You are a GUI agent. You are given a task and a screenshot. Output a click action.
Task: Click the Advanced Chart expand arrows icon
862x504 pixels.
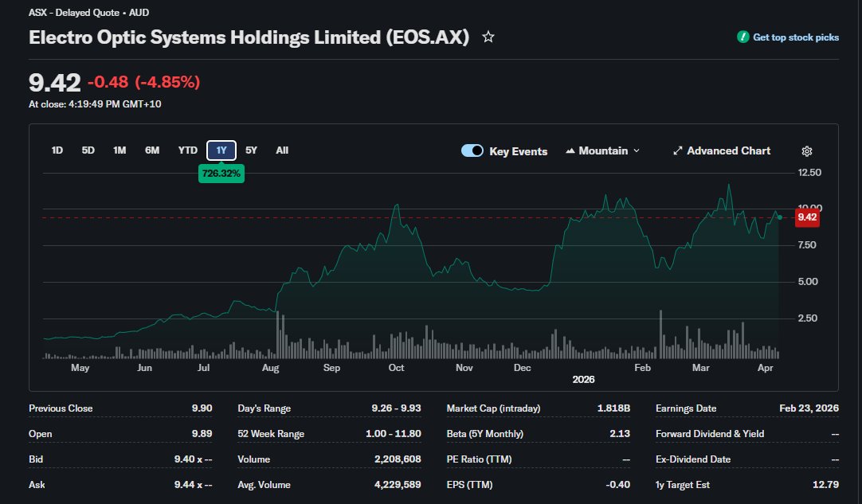[678, 150]
